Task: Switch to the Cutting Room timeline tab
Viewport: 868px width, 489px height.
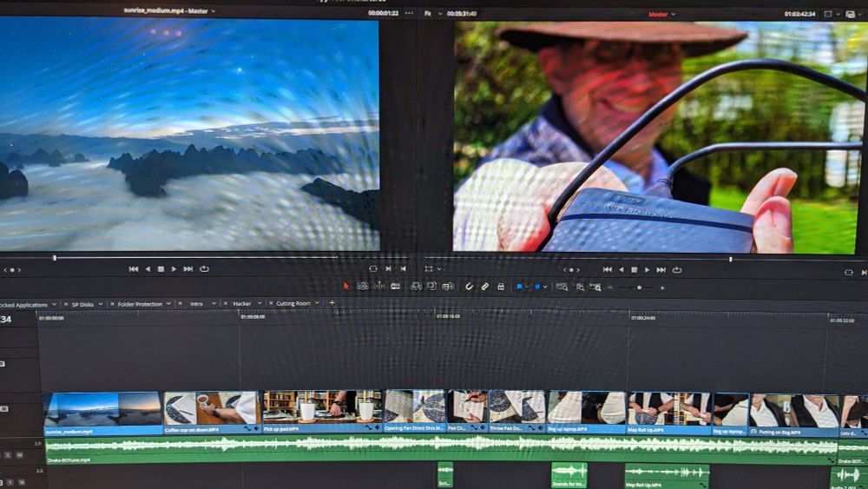Action: (x=293, y=303)
